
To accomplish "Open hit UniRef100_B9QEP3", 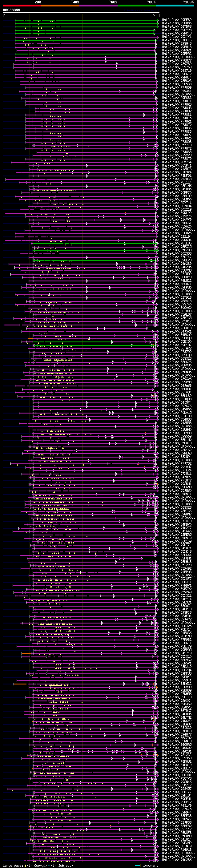I will [x=177, y=260].
